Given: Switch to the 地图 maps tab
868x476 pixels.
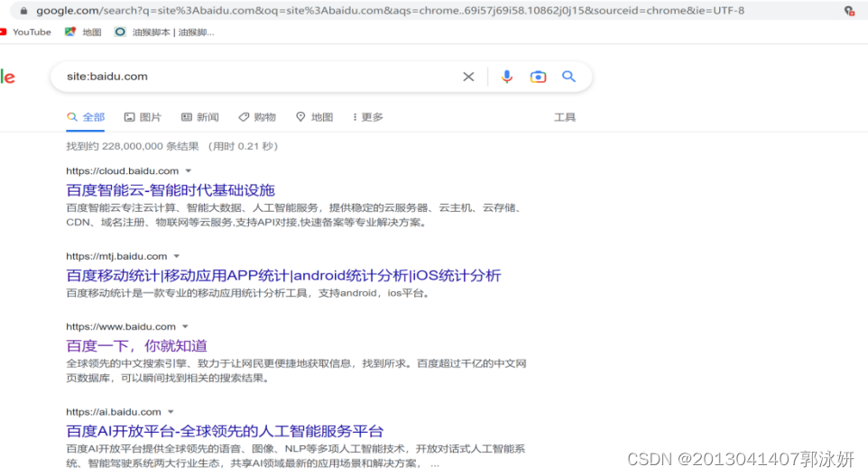Looking at the screenshot, I should pos(314,117).
